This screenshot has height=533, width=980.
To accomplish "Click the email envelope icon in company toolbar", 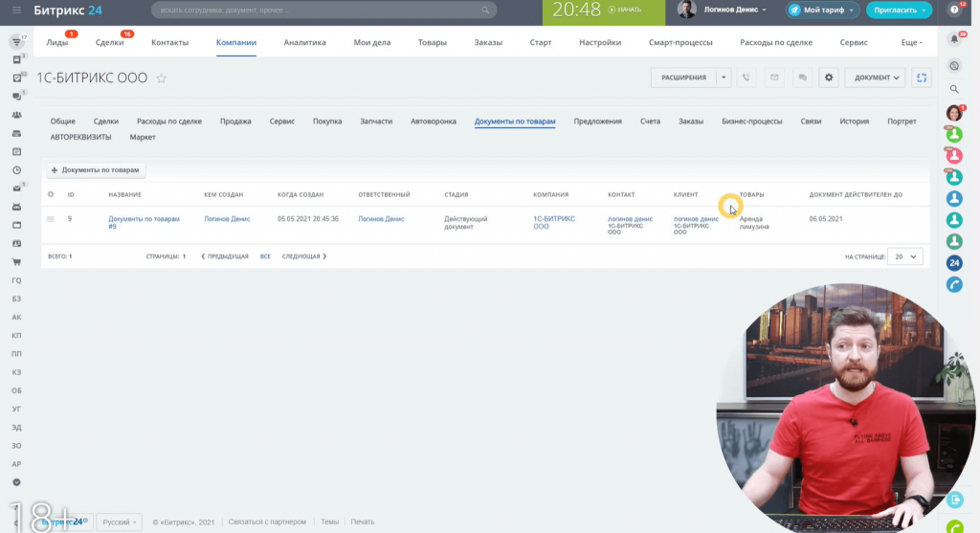I will point(774,78).
